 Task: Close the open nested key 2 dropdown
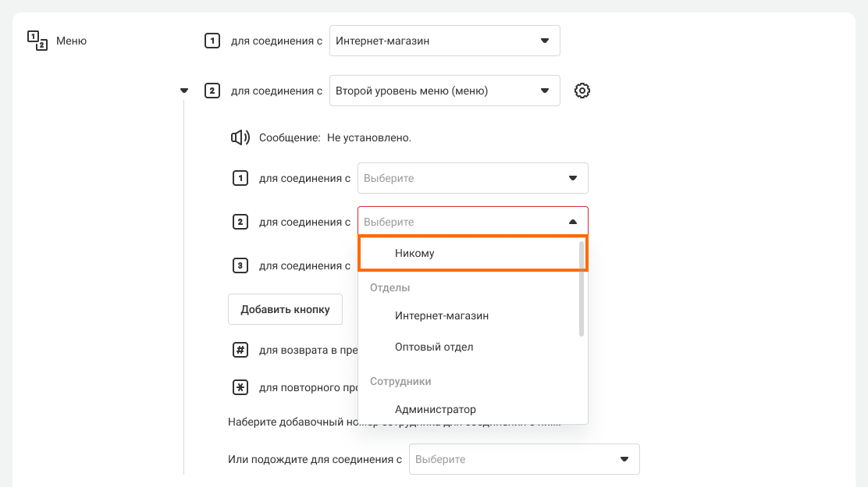point(573,222)
